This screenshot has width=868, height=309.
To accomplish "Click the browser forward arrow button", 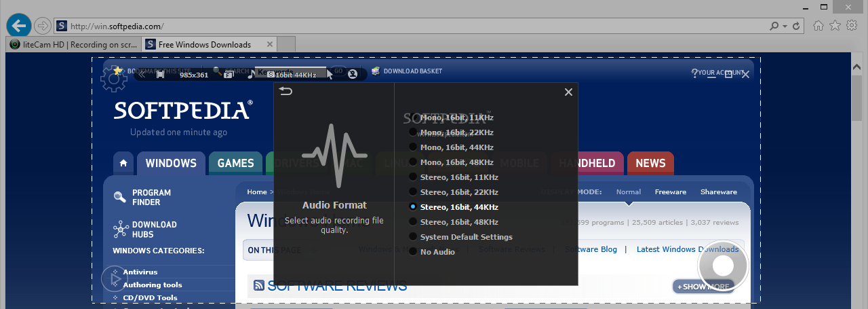I will tap(42, 26).
